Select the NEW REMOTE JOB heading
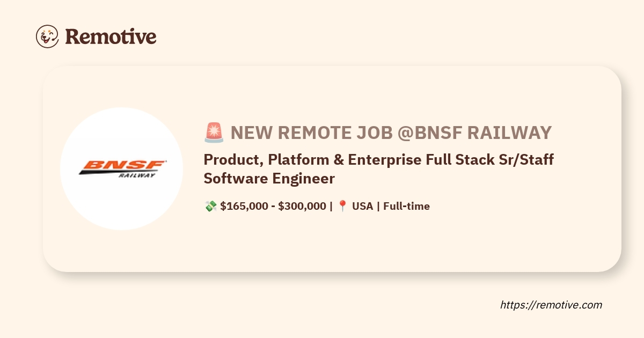Viewport: 644px width, 338px height. pos(312,133)
